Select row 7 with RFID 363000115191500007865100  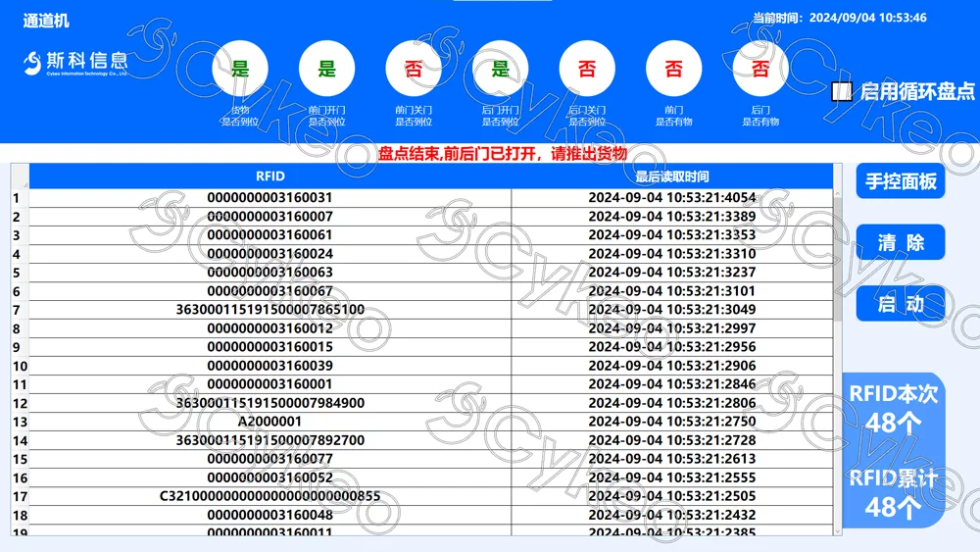point(269,310)
